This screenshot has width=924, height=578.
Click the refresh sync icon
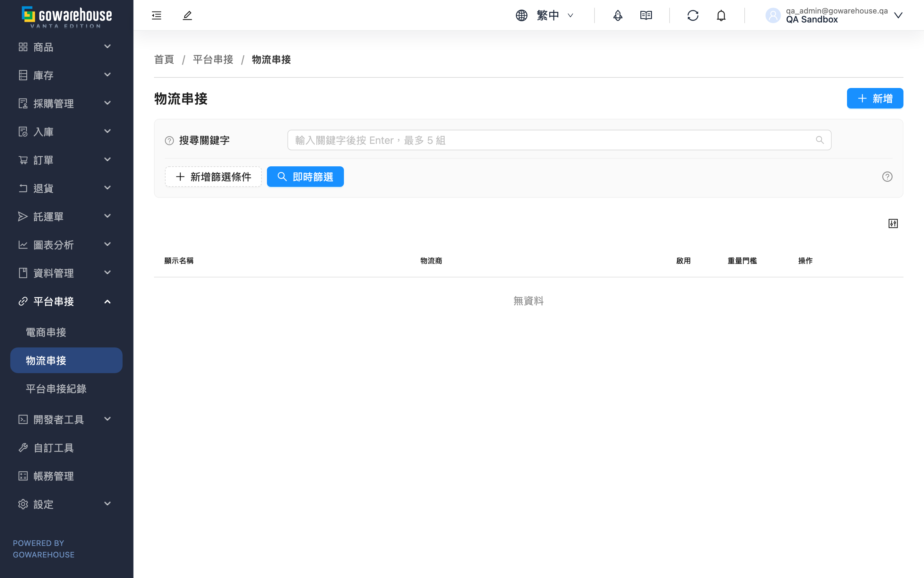693,15
